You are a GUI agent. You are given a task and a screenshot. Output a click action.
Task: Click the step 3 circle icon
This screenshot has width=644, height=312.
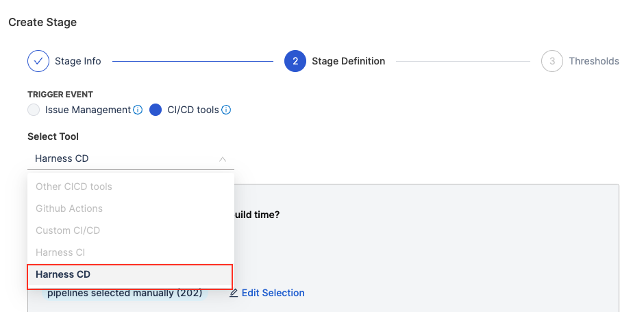(x=552, y=61)
